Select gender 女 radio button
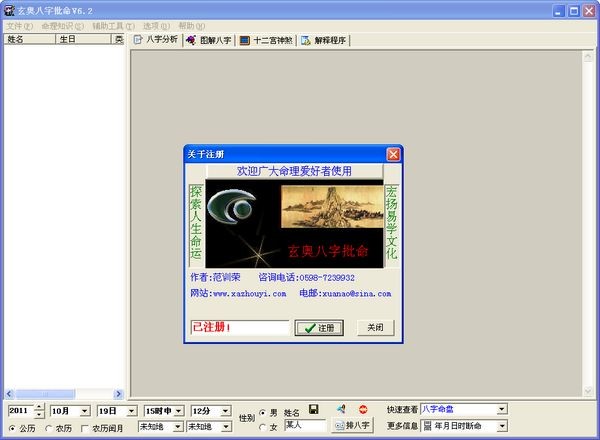600x440 pixels. [x=262, y=427]
